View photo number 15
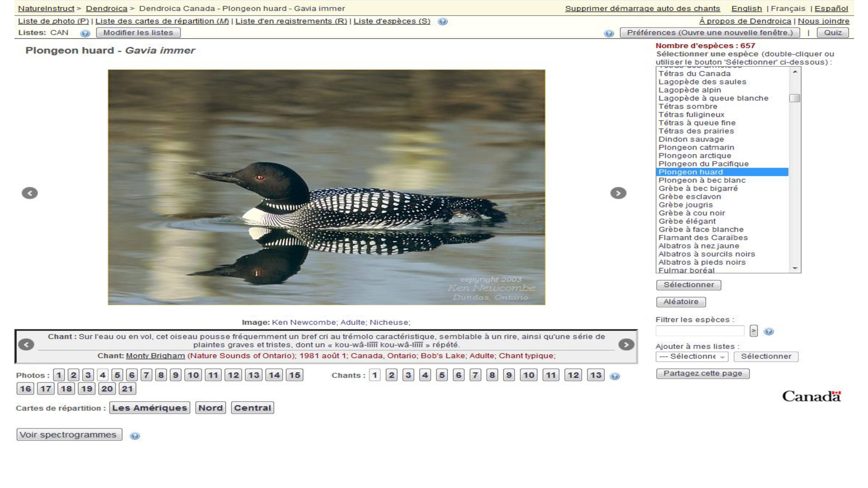 click(295, 375)
